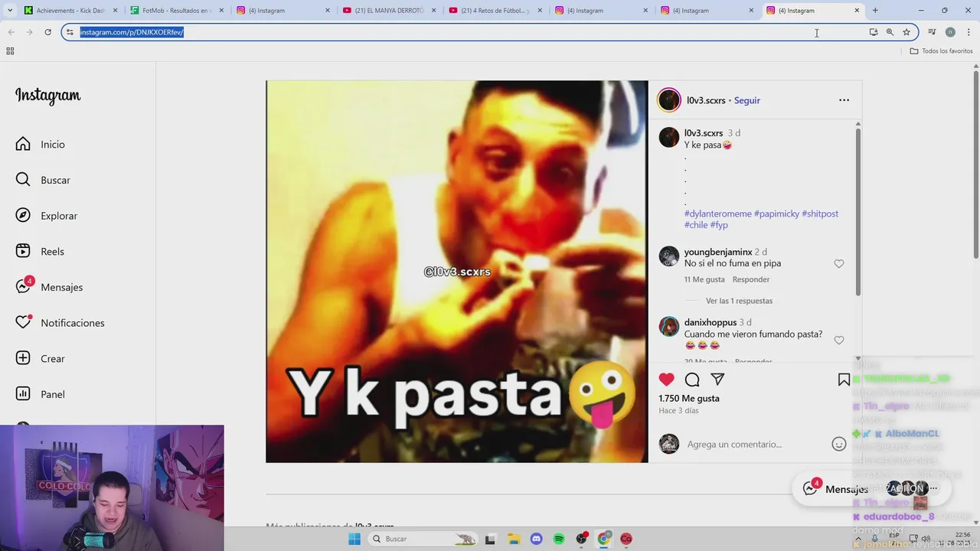Click Crear to make a new post
Viewport: 980px width, 551px height.
41,358
